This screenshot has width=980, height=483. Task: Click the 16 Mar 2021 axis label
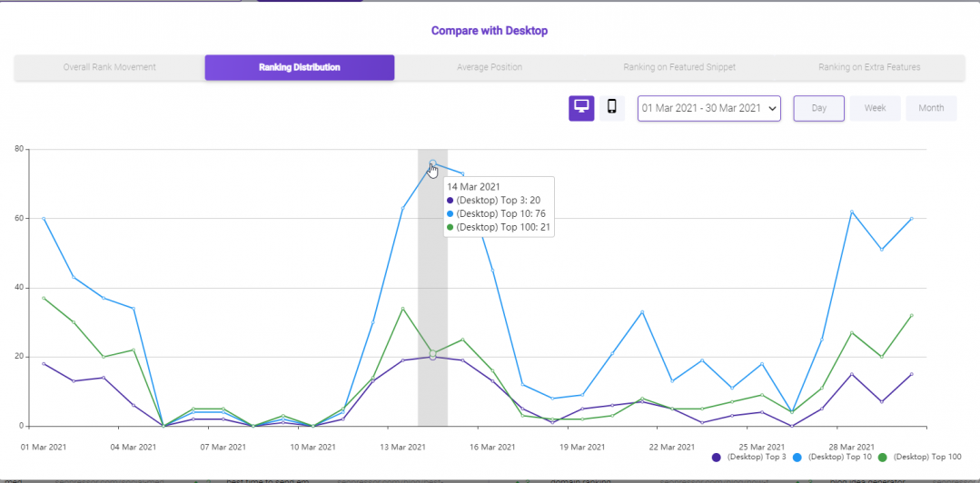pyautogui.click(x=493, y=448)
